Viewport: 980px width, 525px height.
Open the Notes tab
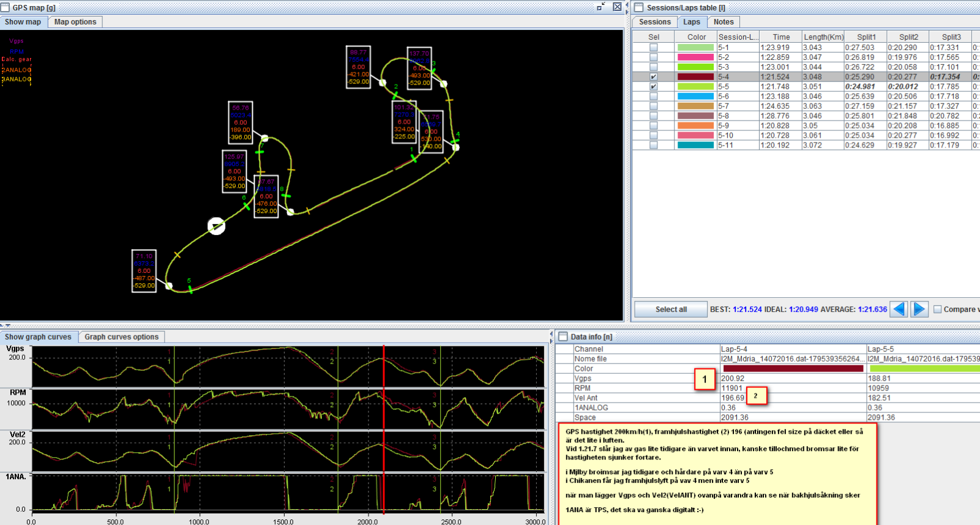[x=723, y=22]
